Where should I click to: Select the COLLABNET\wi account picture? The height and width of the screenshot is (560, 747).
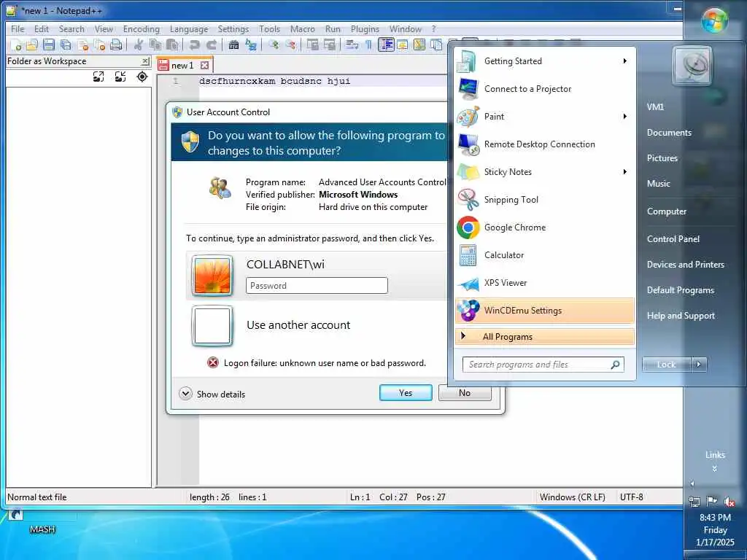(212, 276)
